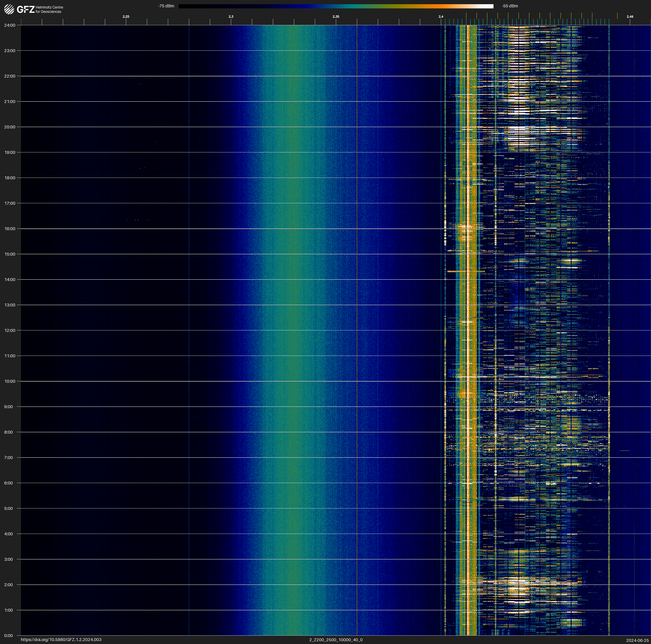651x644 pixels.
Task: Click the -75 dBm scale label
Action: coord(166,6)
